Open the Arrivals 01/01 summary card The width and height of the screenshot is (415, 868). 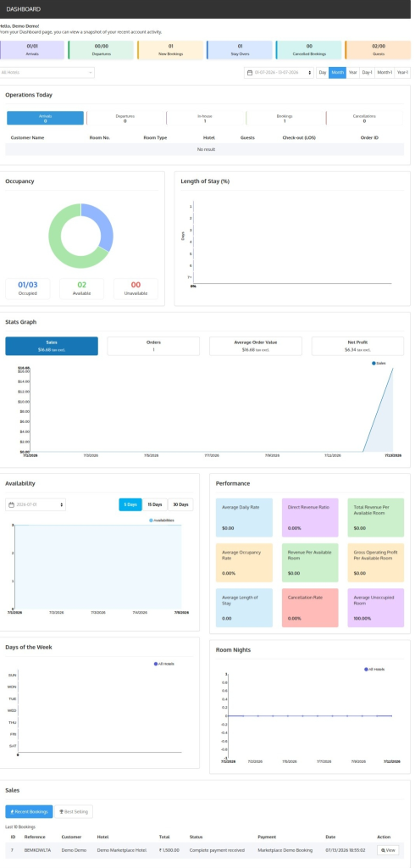point(33,50)
